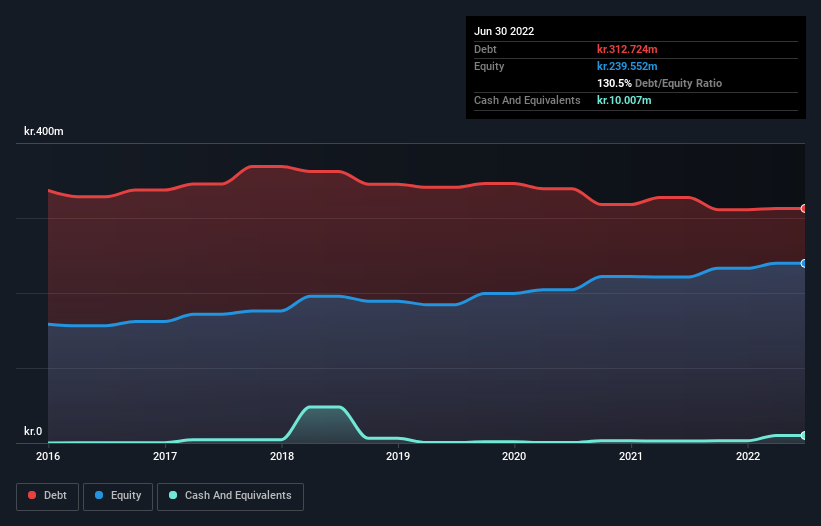Toggle the Debt series legend button
This screenshot has width=821, height=526.
48,496
